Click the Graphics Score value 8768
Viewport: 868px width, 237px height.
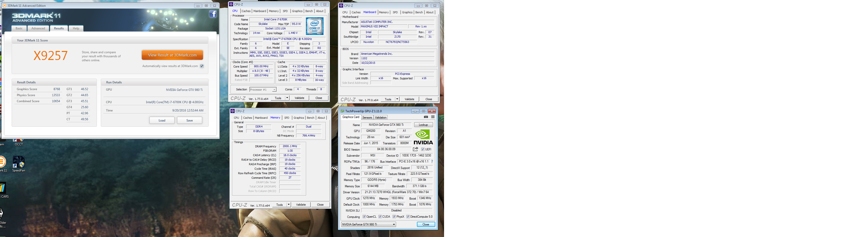point(57,89)
